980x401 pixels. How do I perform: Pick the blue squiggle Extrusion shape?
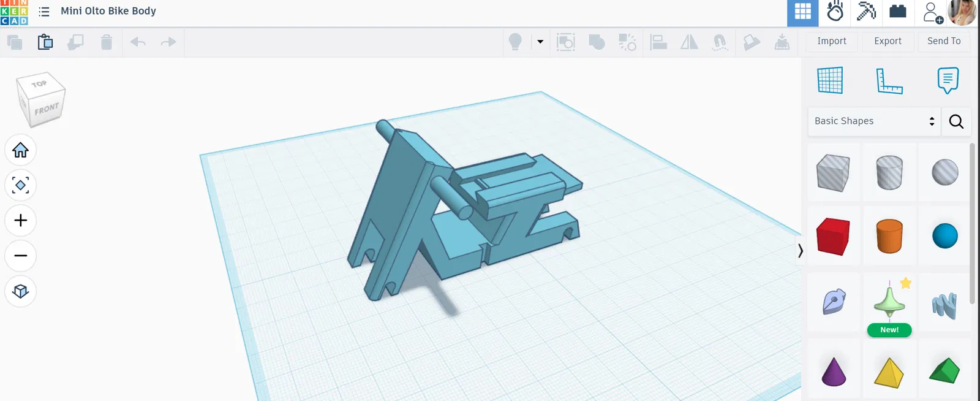[944, 305]
